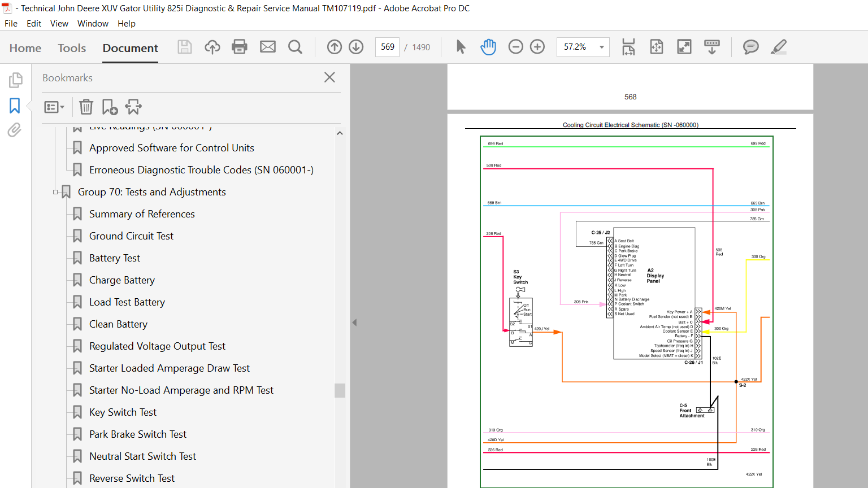
Task: Add a comment with speech bubble icon
Action: pos(751,47)
